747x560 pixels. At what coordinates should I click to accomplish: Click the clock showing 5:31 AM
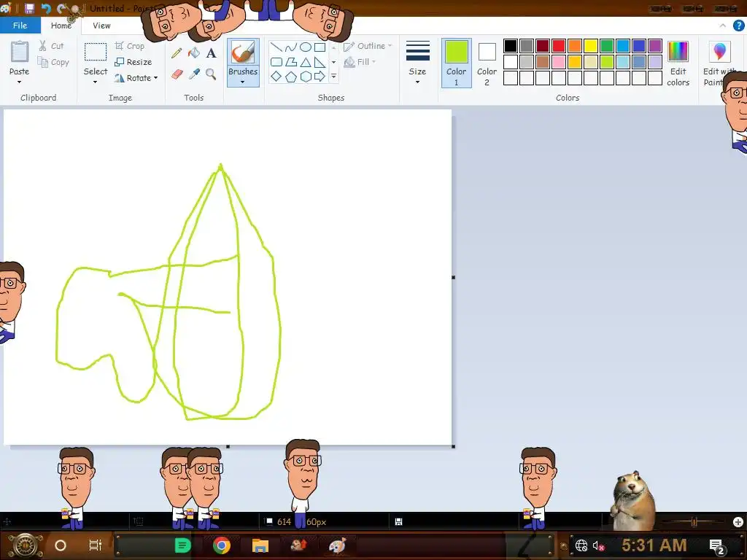[654, 545]
